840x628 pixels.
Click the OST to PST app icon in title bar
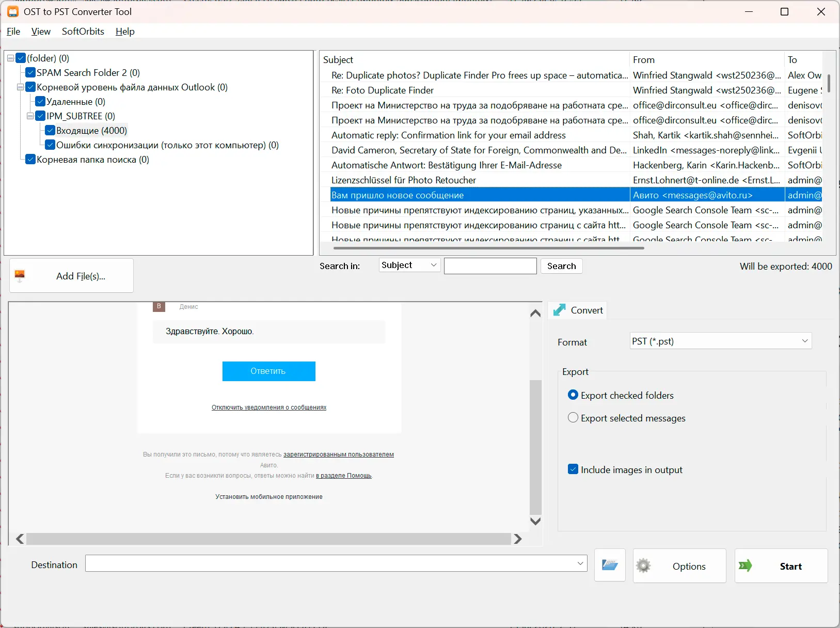point(13,11)
